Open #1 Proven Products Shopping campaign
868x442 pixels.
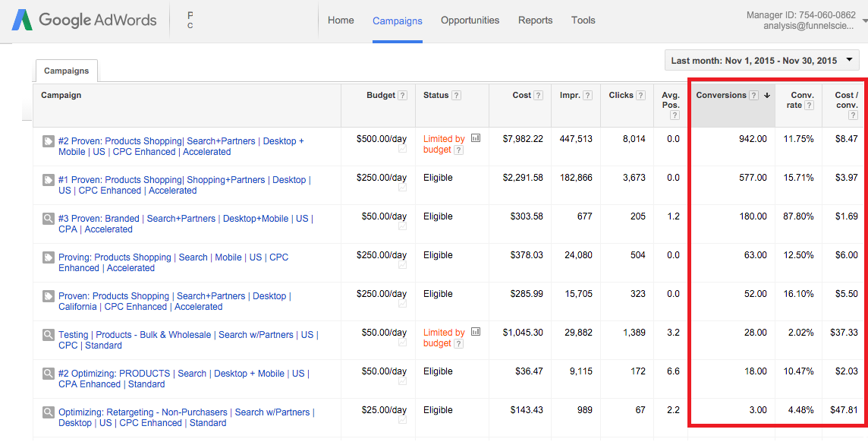tap(184, 185)
